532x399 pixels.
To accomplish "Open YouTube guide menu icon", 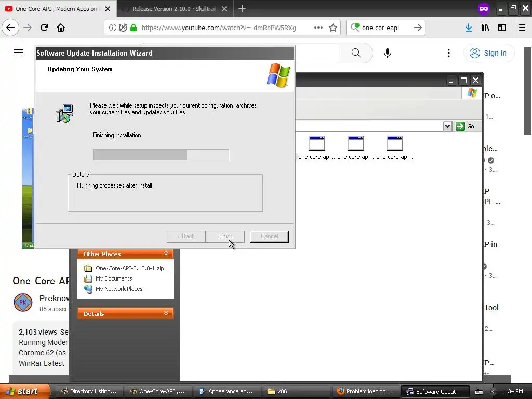I will coord(19,53).
